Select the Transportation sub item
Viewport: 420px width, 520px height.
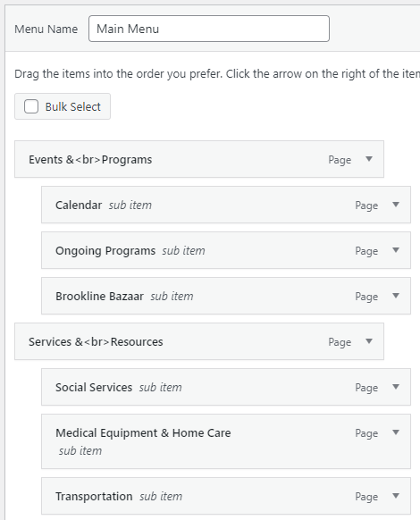[x=226, y=496]
